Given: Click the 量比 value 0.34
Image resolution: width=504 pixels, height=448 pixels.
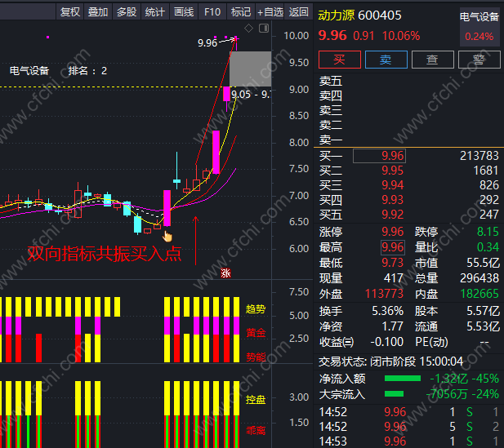Looking at the screenshot, I should 488,247.
